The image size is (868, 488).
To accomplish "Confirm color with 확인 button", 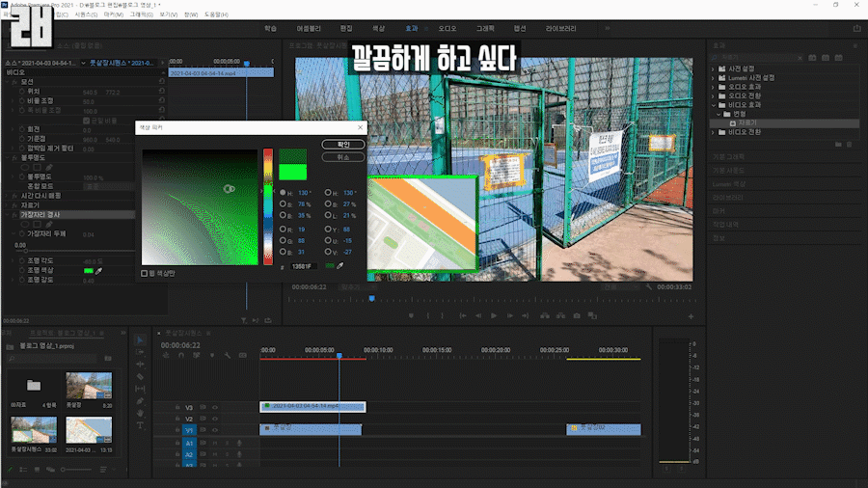I will pyautogui.click(x=343, y=145).
